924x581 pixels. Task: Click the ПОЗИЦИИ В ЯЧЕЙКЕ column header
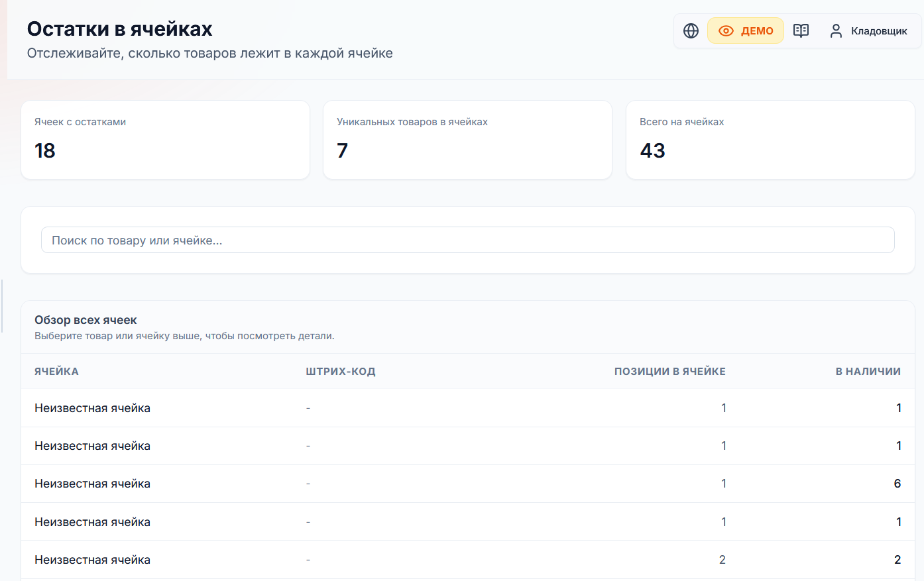pos(670,372)
